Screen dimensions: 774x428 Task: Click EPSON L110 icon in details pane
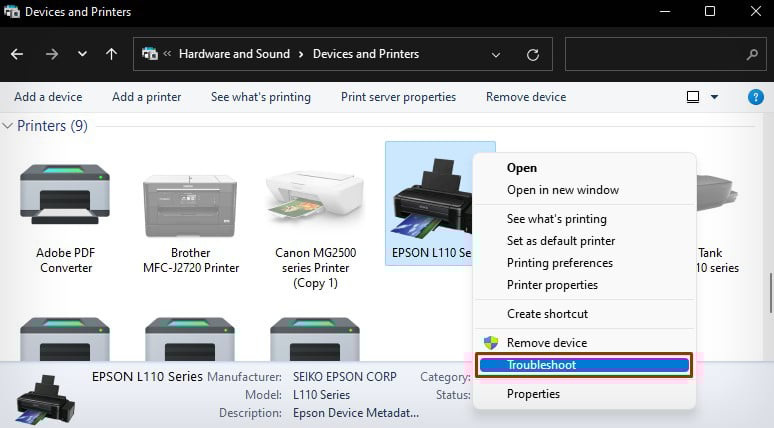[45, 399]
